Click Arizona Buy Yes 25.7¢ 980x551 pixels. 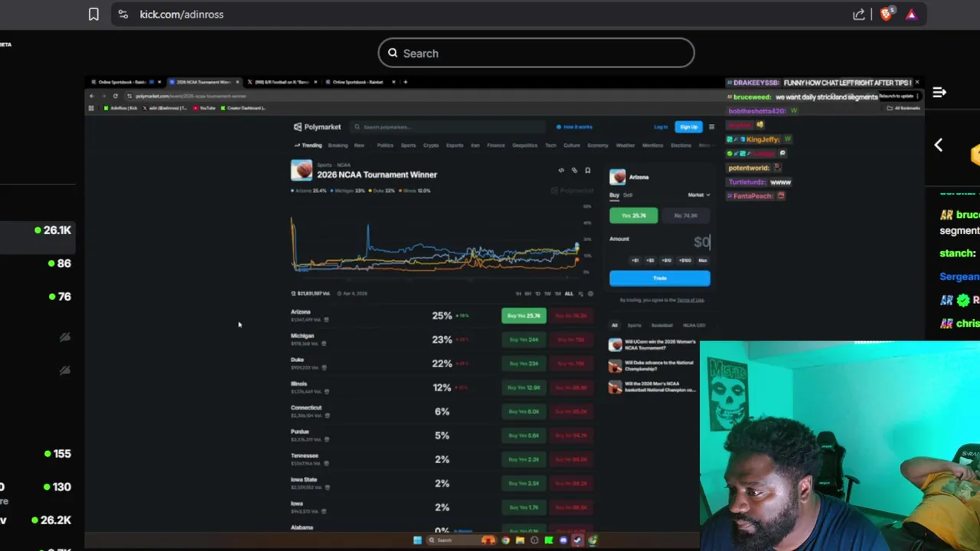pos(524,315)
